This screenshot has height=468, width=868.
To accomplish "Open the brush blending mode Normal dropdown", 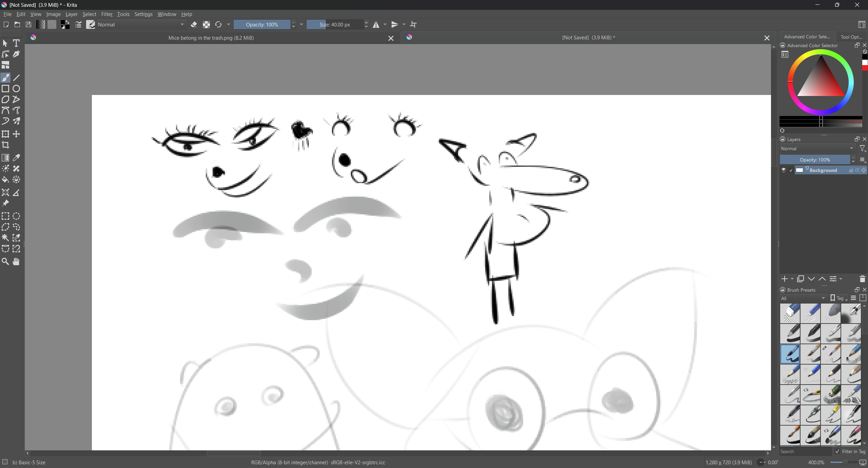I will click(x=141, y=24).
